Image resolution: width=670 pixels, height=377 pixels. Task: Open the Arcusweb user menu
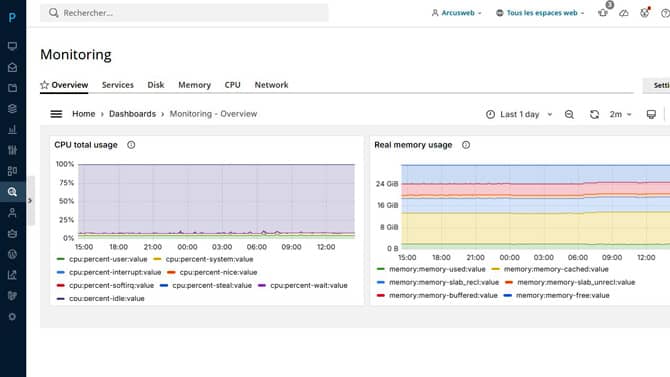[456, 13]
